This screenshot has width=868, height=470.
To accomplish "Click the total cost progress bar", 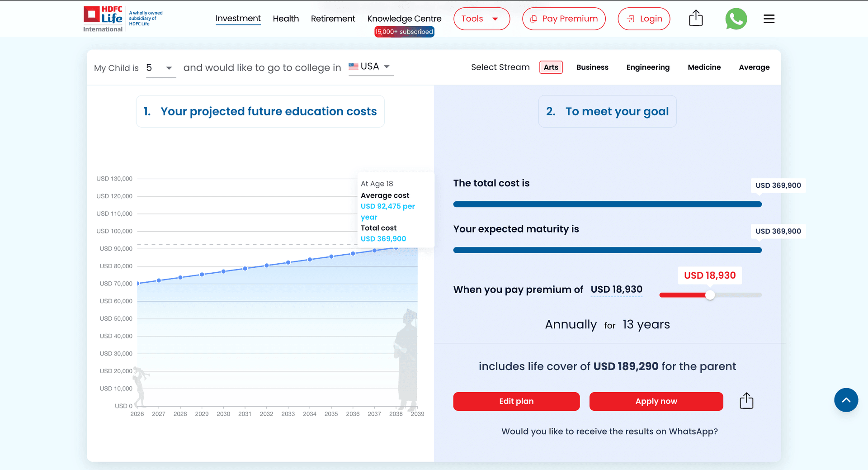I will 607,204.
